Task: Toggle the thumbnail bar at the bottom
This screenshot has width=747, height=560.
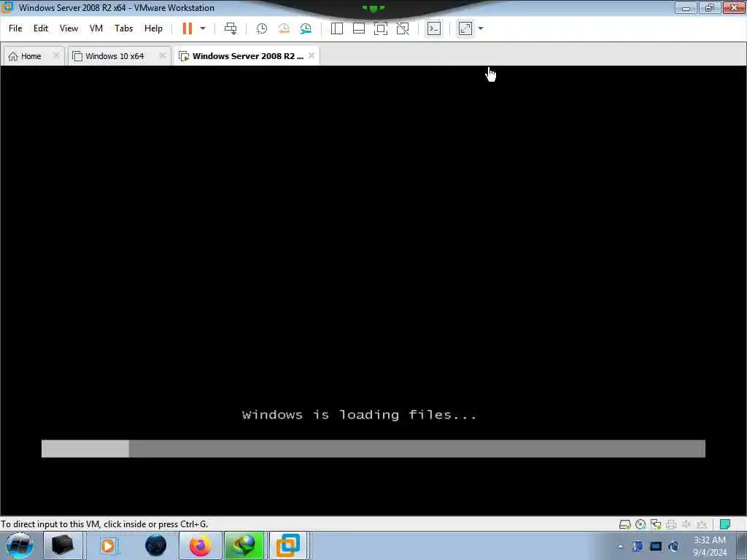Action: click(359, 28)
